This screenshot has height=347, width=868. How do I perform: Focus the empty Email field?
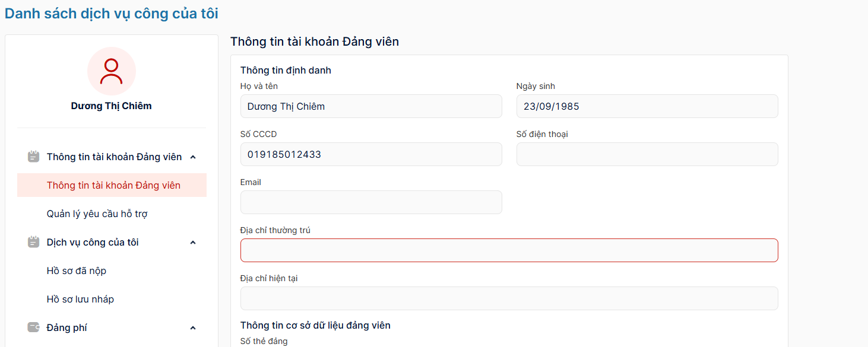(x=371, y=202)
